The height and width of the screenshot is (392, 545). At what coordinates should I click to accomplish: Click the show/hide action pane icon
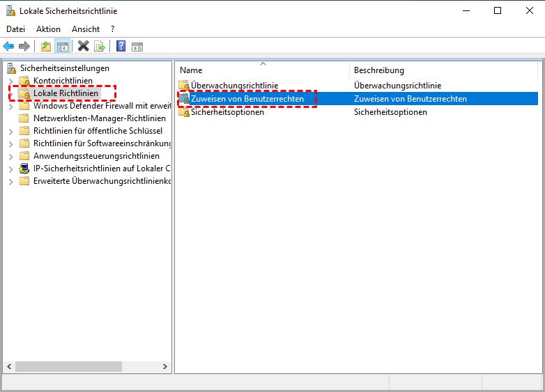[x=137, y=47]
